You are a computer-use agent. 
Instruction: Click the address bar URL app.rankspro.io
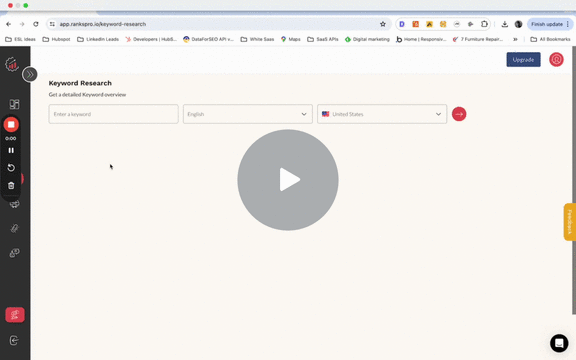point(103,24)
